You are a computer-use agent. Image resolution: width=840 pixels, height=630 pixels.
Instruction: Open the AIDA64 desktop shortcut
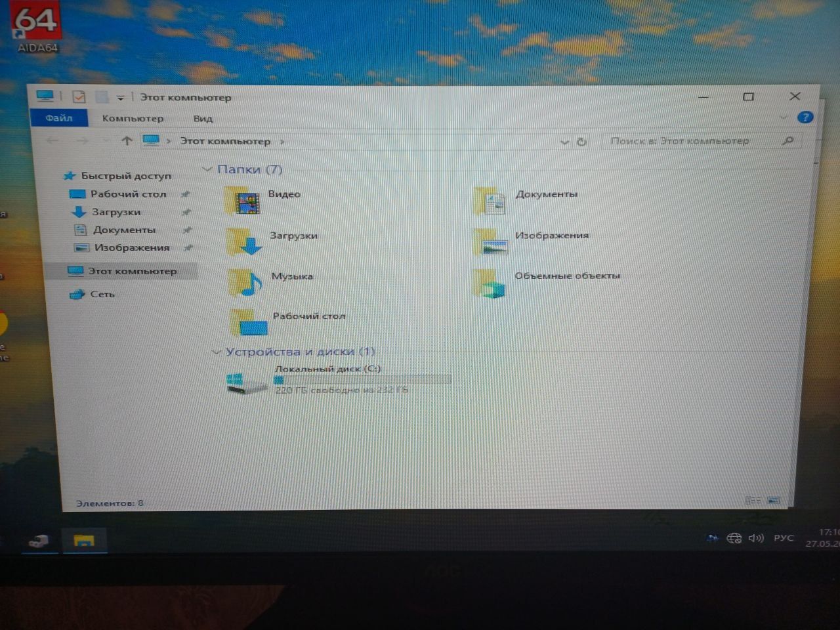coord(36,28)
